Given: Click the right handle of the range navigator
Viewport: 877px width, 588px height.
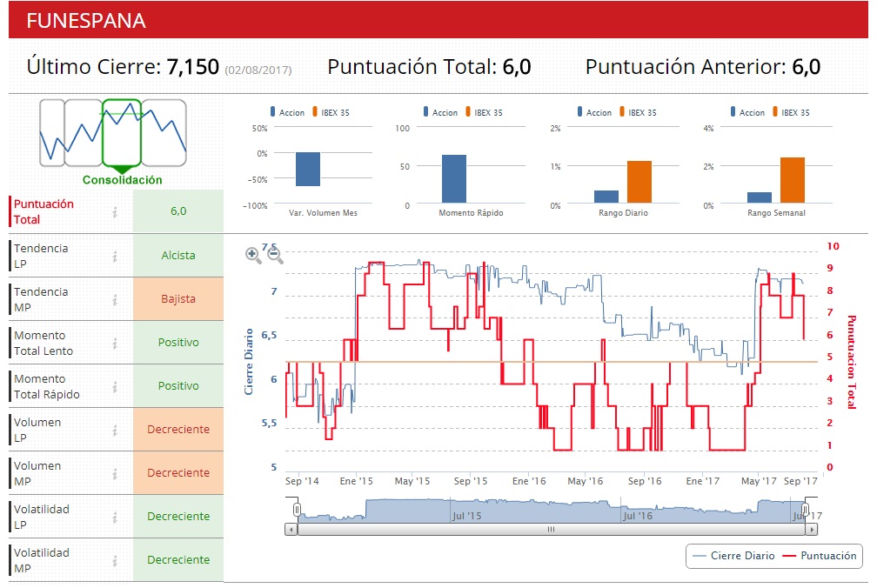Looking at the screenshot, I should (806, 509).
